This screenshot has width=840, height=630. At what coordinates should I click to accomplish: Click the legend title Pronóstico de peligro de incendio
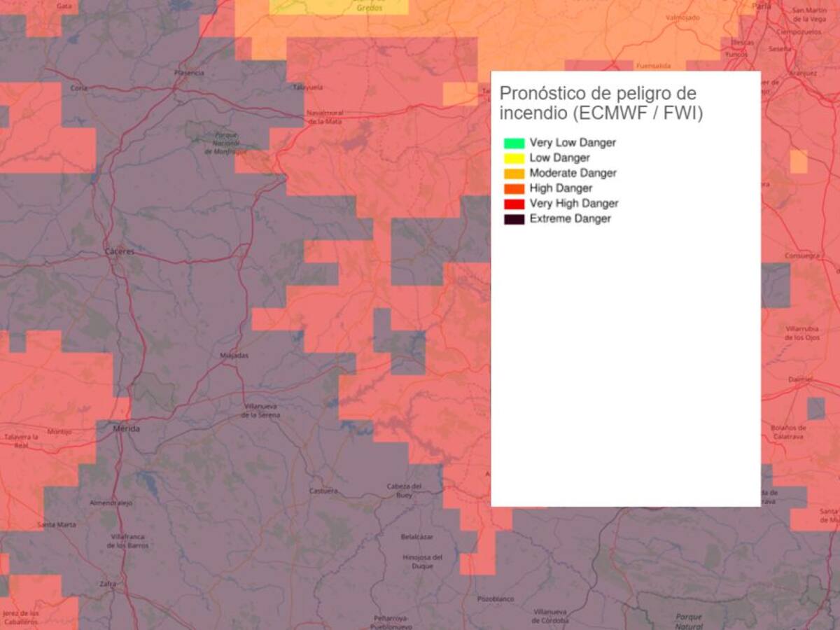click(x=600, y=104)
